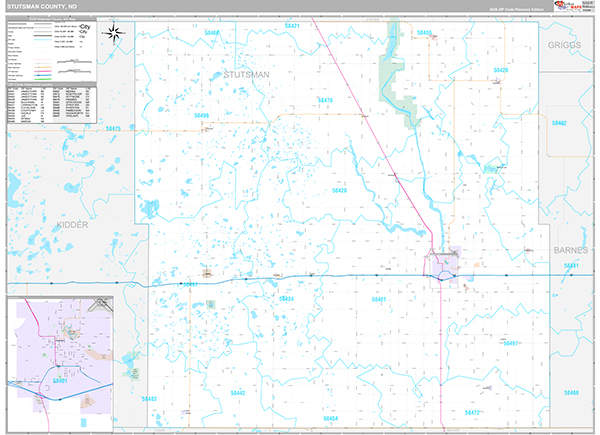Click the legend scale bar
Screen dimensions: 600x435
[75, 63]
